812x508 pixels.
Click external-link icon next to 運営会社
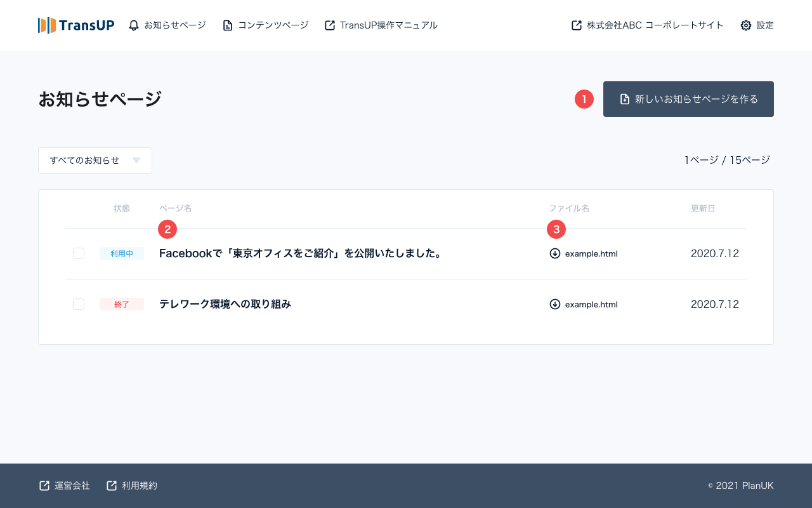point(44,486)
